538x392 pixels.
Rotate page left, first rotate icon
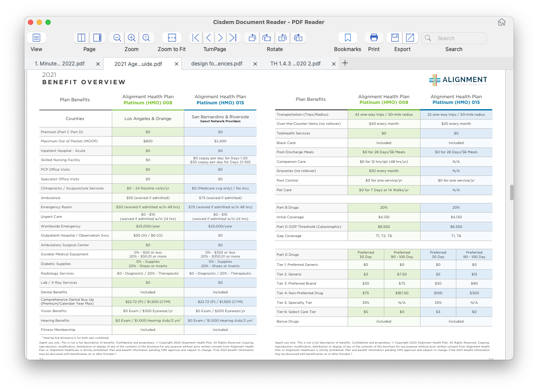click(x=252, y=38)
